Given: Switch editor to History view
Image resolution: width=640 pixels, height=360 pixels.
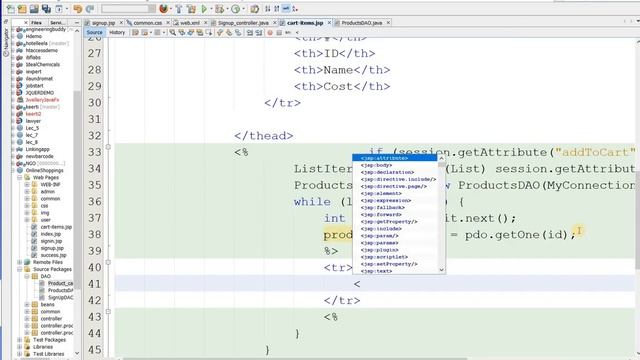Looking at the screenshot, I should 117,33.
